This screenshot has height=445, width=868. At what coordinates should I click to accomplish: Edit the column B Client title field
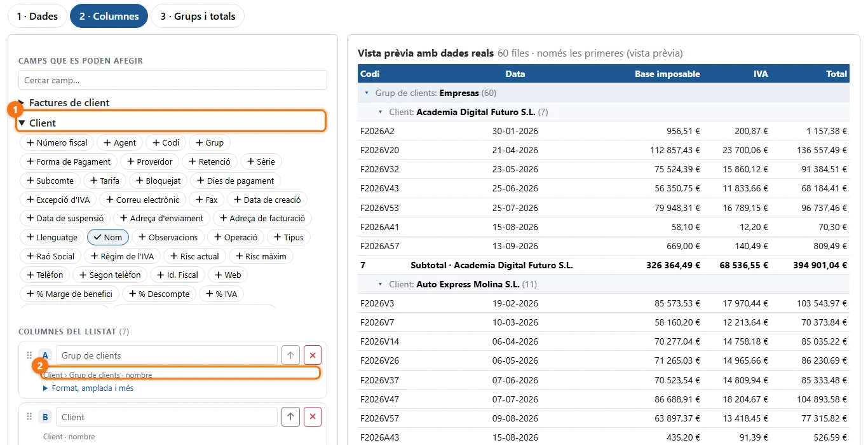click(x=166, y=417)
